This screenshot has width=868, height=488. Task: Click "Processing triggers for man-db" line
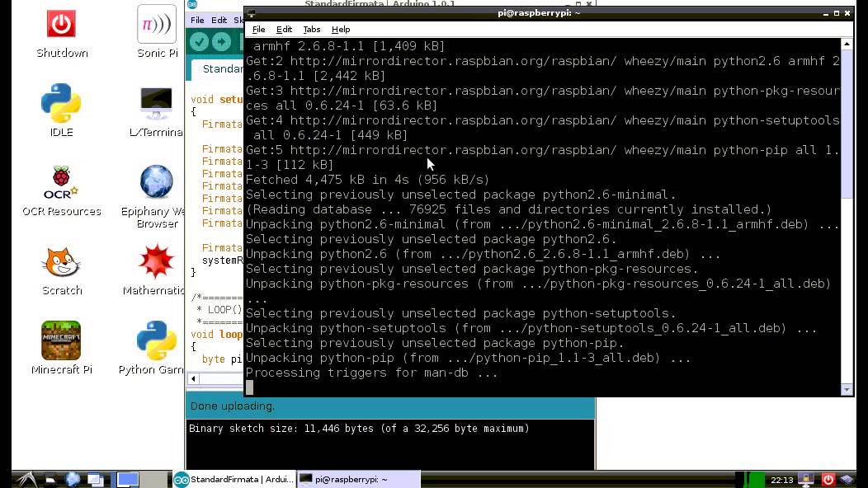pos(371,373)
